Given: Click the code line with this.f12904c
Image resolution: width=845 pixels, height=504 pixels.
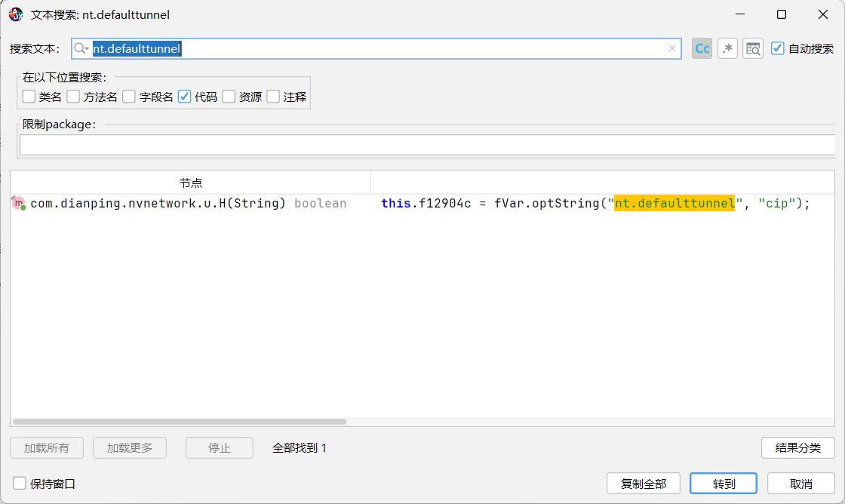Looking at the screenshot, I should (595, 203).
